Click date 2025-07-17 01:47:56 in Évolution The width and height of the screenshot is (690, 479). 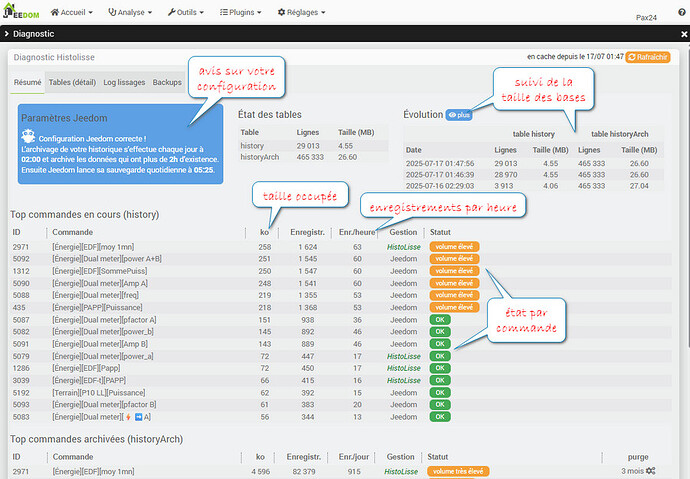440,164
